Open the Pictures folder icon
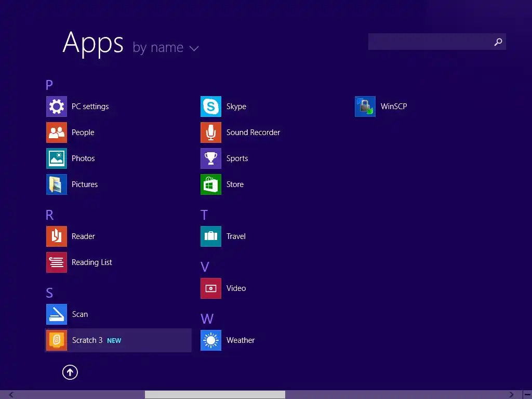Image resolution: width=532 pixels, height=399 pixels. [56, 184]
